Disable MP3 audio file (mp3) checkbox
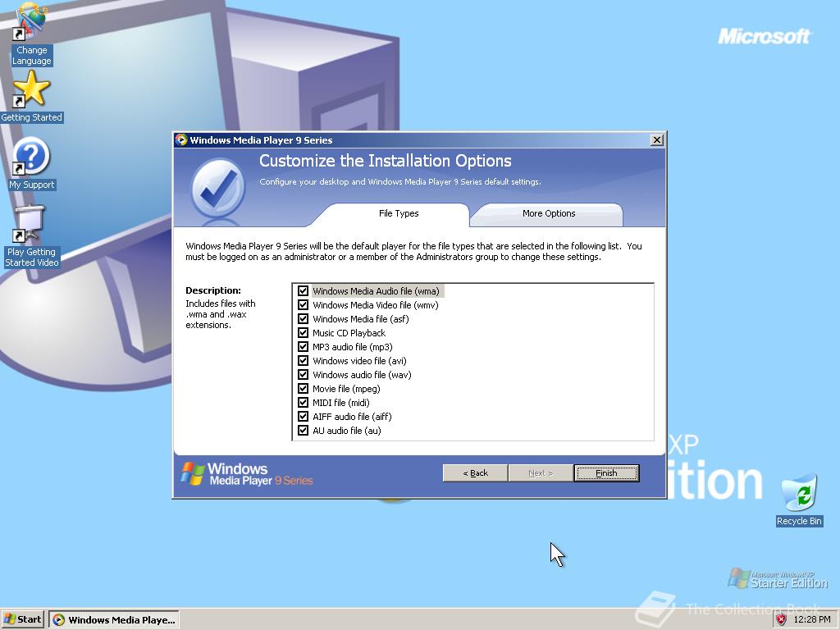 (x=304, y=347)
